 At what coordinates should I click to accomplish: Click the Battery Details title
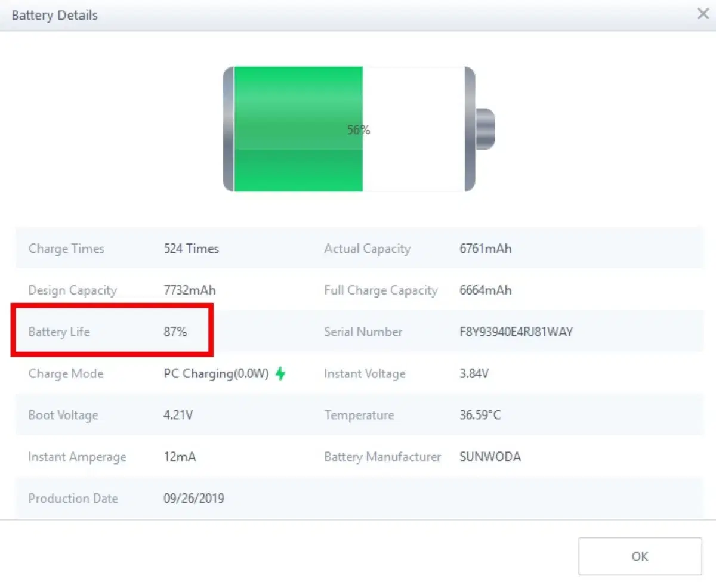click(x=55, y=16)
